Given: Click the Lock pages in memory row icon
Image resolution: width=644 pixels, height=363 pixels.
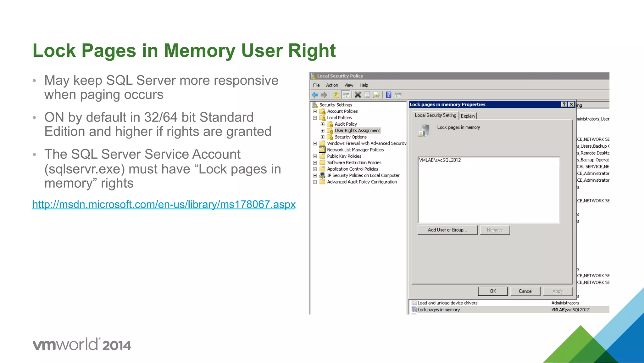Looking at the screenshot, I should [414, 309].
